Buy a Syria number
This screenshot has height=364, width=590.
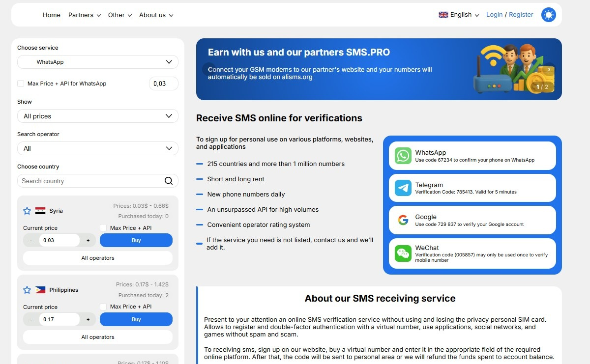136,240
